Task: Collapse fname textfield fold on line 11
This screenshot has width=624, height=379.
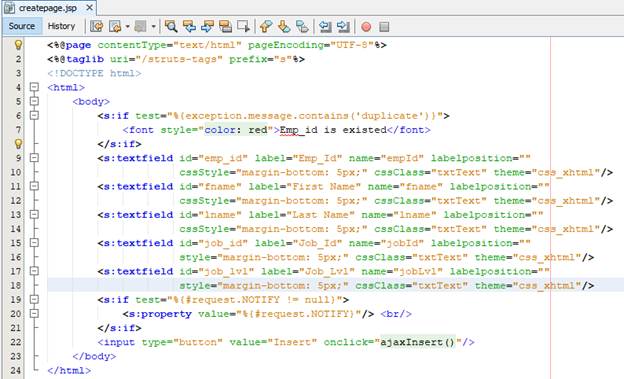Action: (x=34, y=186)
